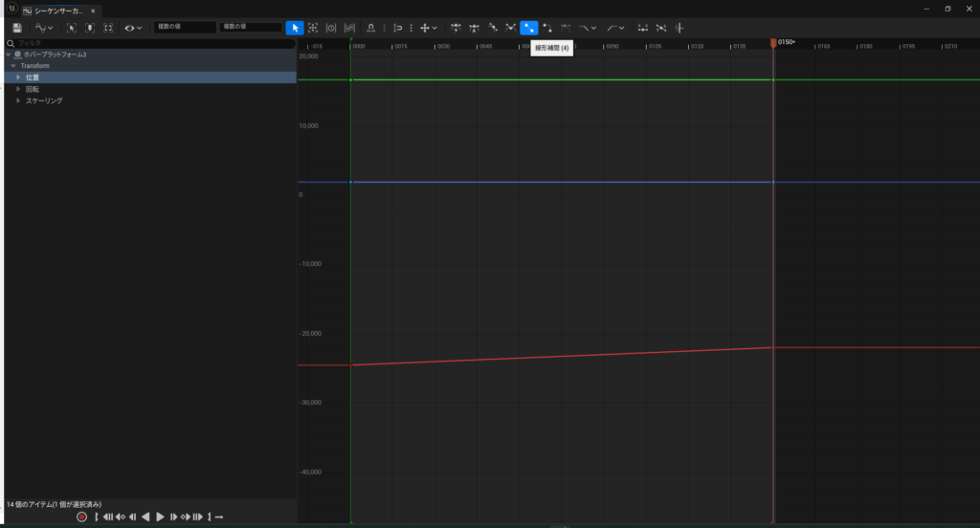
Task: Toggle time snapping magnet icon
Action: click(x=370, y=28)
